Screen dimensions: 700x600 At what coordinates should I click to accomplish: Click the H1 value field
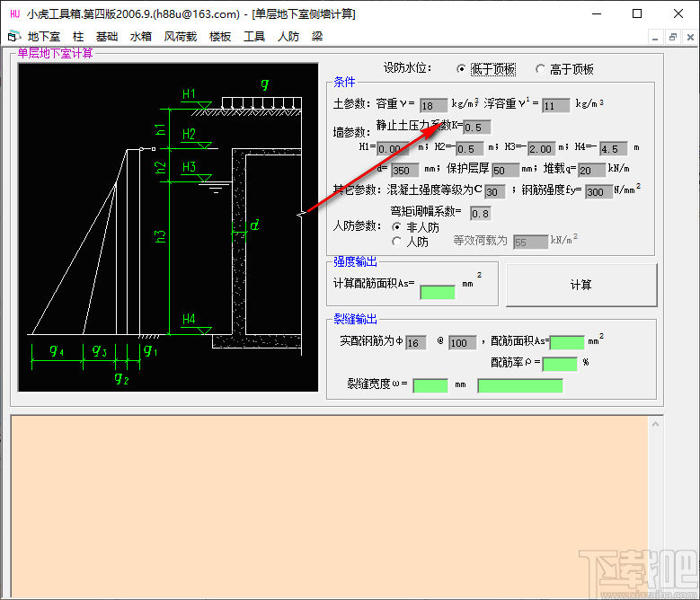393,149
